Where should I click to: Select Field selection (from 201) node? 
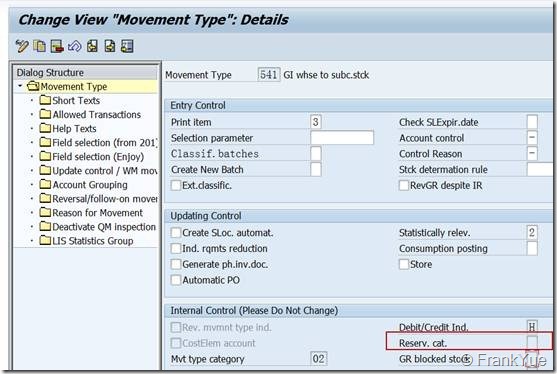point(98,143)
